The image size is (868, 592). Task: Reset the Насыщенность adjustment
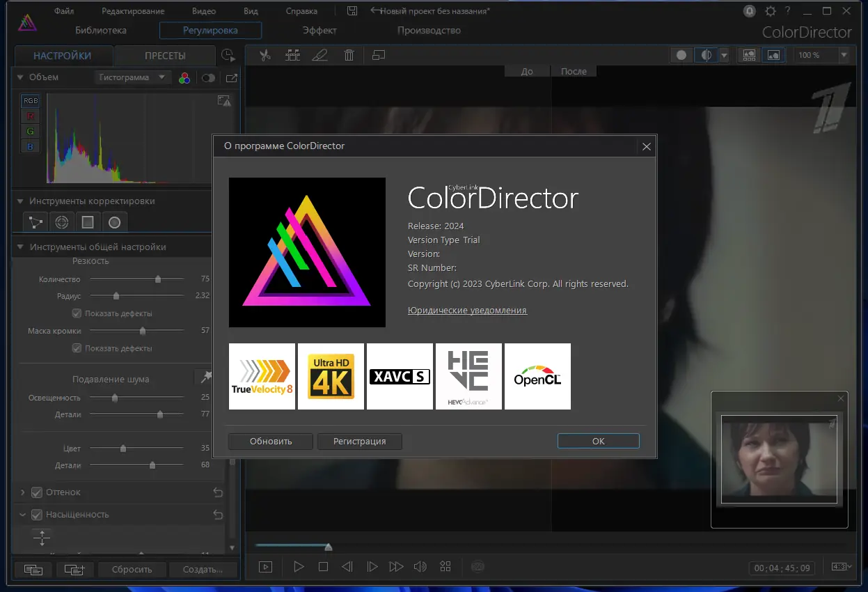click(x=218, y=515)
